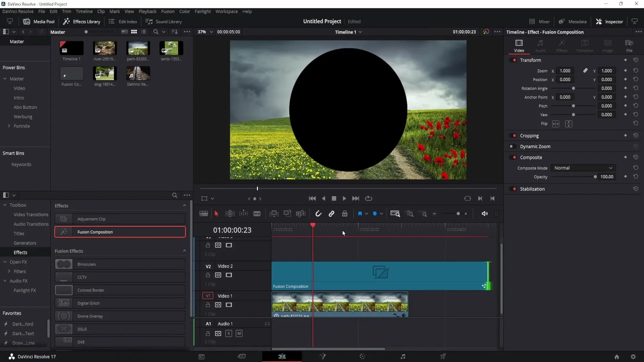Open the Playback menu in menu bar
Screen dimensions: 644x362
(147, 11)
